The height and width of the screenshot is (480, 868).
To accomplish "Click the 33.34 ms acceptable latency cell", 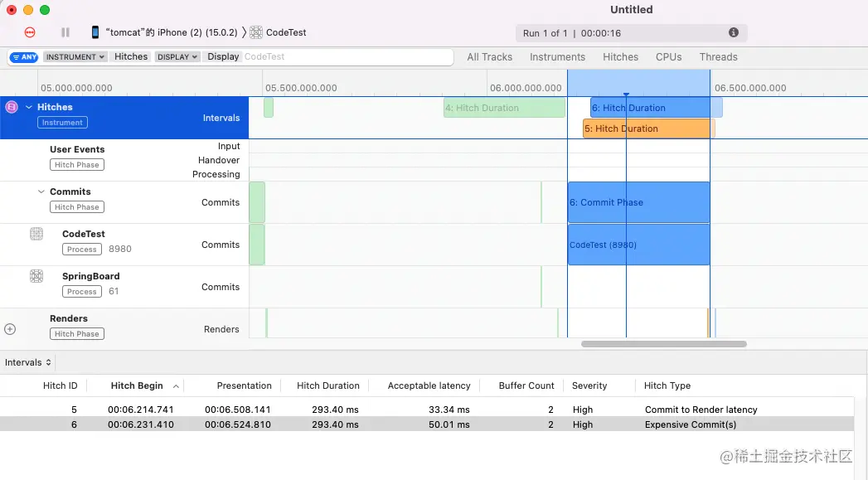I will click(449, 410).
